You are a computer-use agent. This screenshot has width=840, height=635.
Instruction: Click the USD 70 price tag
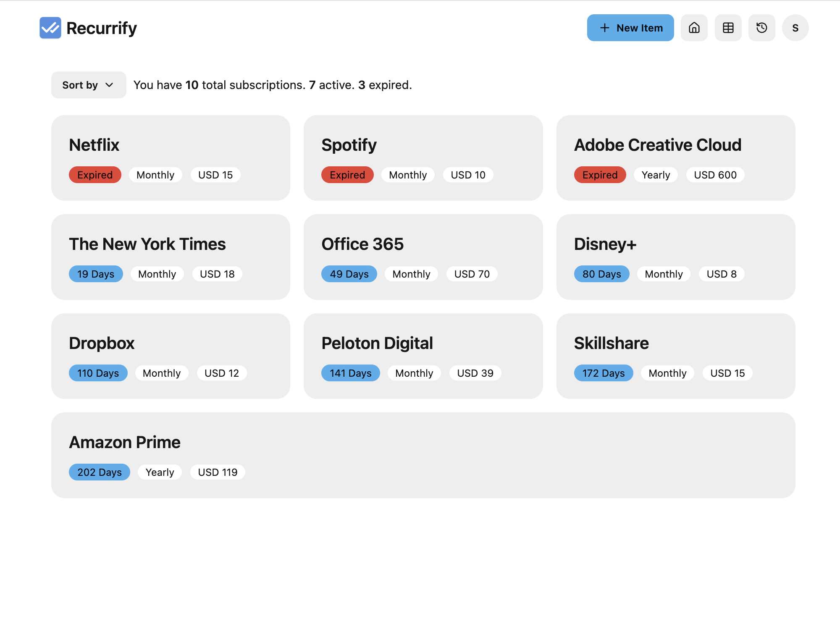(472, 274)
